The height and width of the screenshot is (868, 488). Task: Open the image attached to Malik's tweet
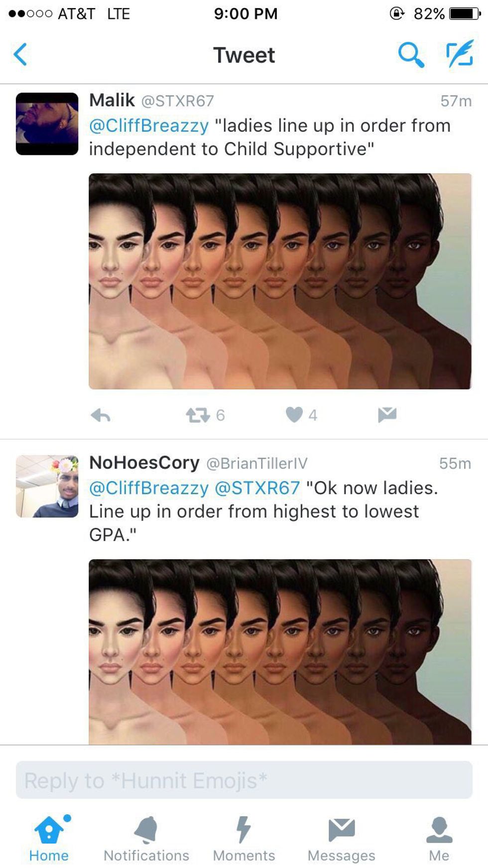[x=280, y=281]
